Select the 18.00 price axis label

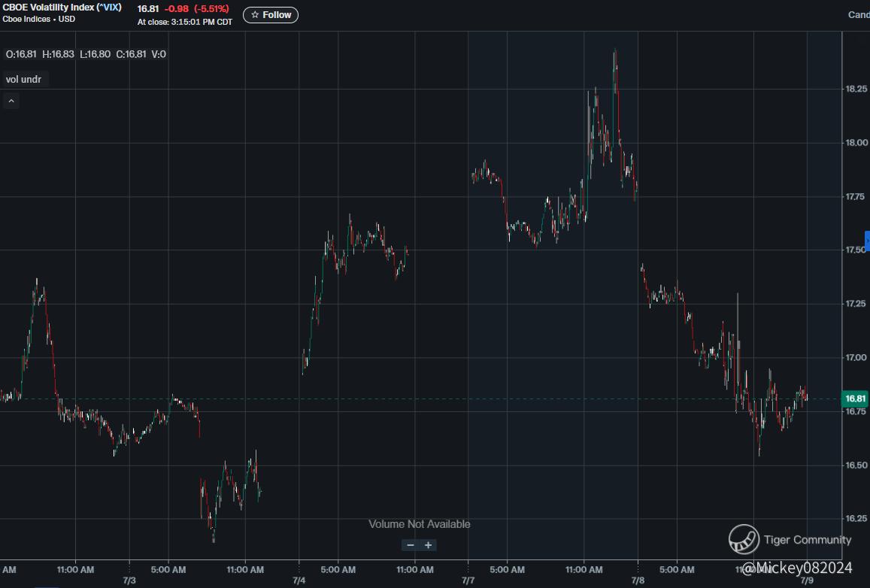[856, 143]
